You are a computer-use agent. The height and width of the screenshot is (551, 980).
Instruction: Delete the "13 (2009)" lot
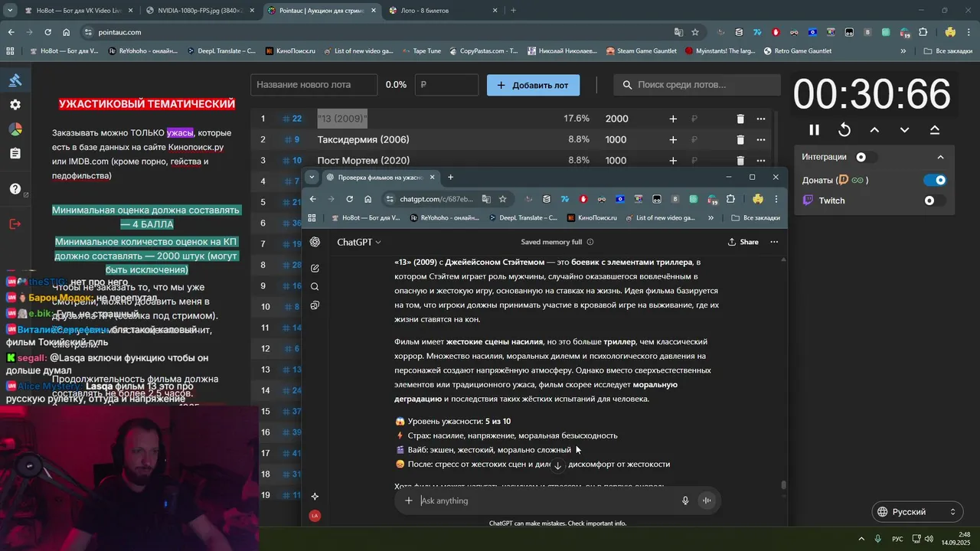(x=740, y=119)
